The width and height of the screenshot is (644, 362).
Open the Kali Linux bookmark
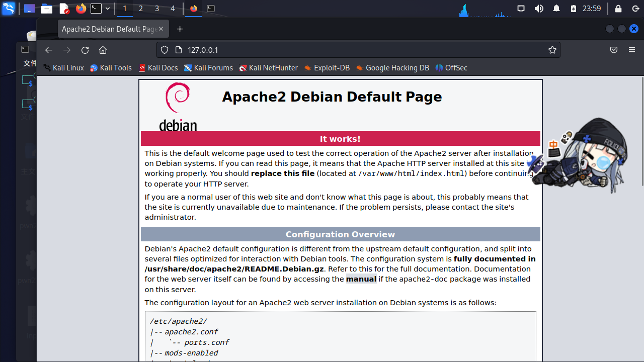(63, 68)
